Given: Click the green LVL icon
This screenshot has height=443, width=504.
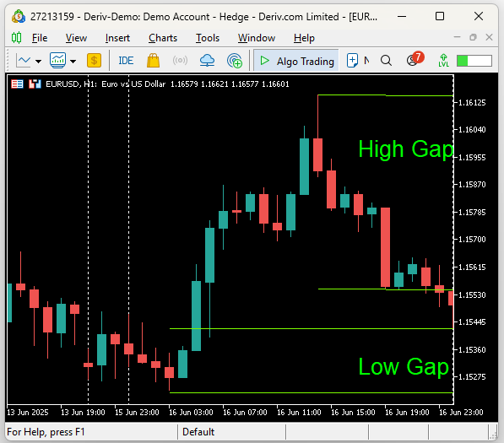Looking at the screenshot, I should click(443, 61).
